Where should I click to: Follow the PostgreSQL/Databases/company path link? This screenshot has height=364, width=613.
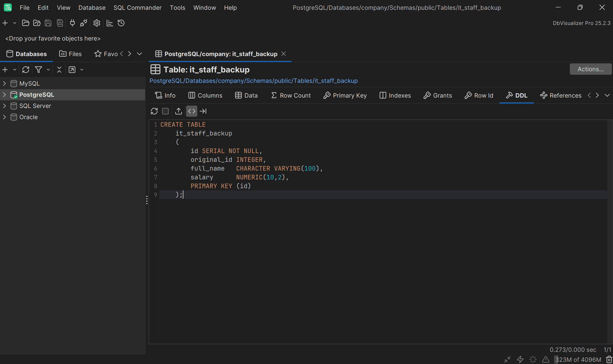[254, 81]
